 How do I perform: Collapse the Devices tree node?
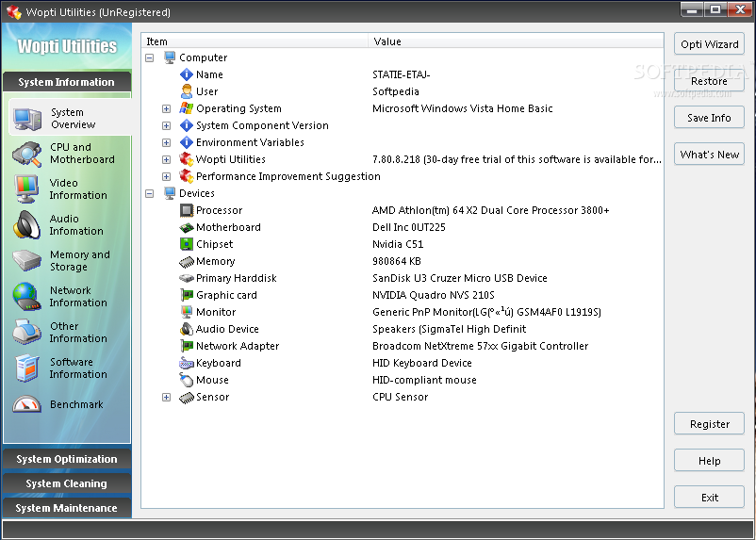[x=150, y=193]
